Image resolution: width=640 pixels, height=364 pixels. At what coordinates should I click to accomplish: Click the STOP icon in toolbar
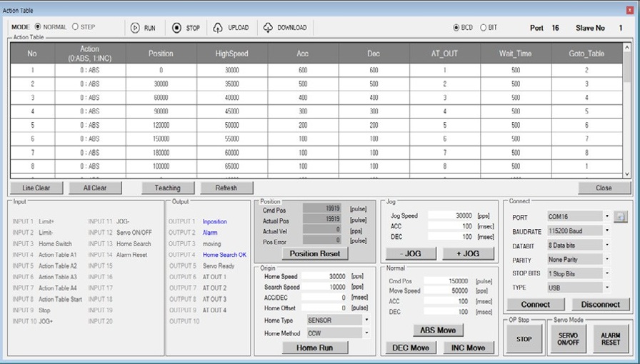[x=176, y=28]
